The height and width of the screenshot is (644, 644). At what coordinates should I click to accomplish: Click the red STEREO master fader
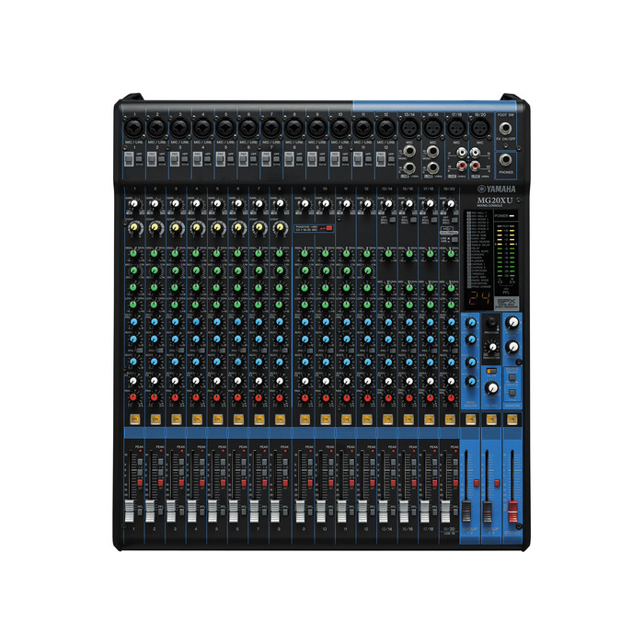(513, 511)
